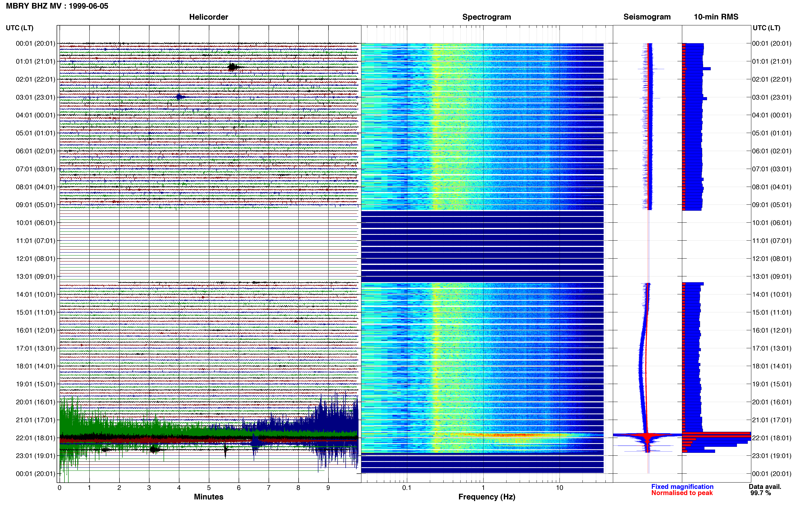The image size is (812, 508).
Task: Click left time label 09:01 (05:01)
Action: point(36,205)
